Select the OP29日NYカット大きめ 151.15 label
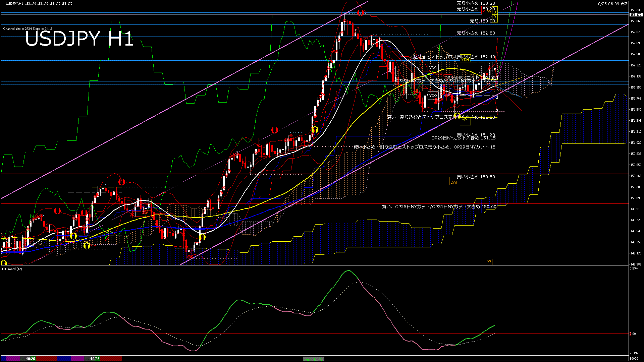Viewport: 644px width, 362px height. (463, 138)
